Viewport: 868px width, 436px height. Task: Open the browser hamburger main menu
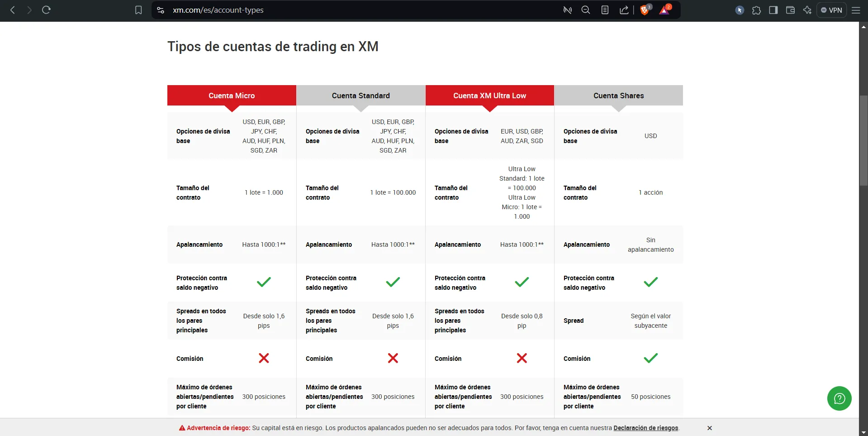tap(856, 10)
